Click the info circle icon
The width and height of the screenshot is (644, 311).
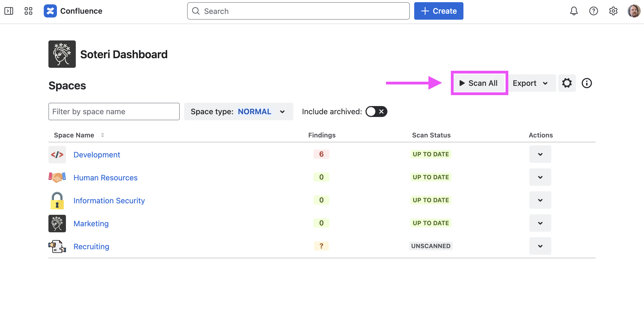[587, 83]
